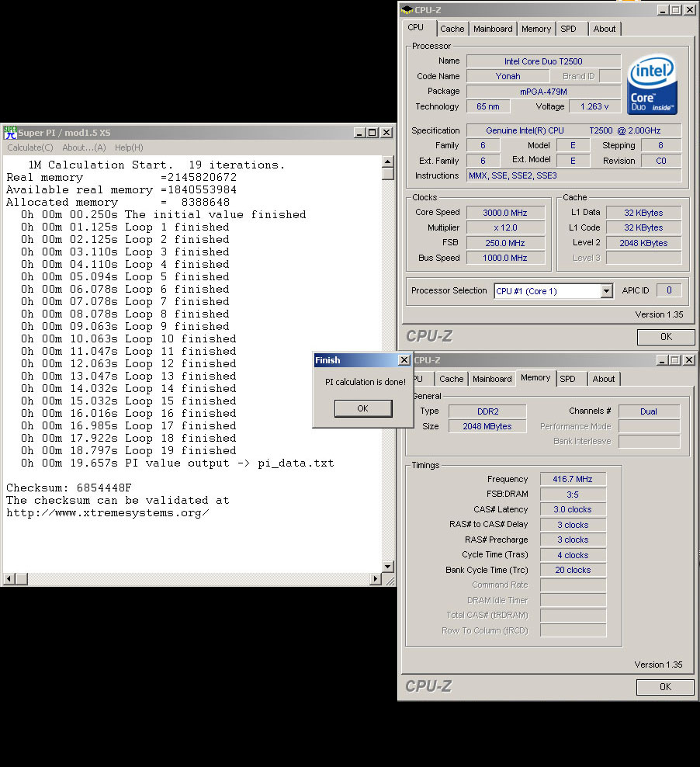
Task: Click the Cycle Time (Tras) value '4 clocks'
Action: [x=573, y=555]
